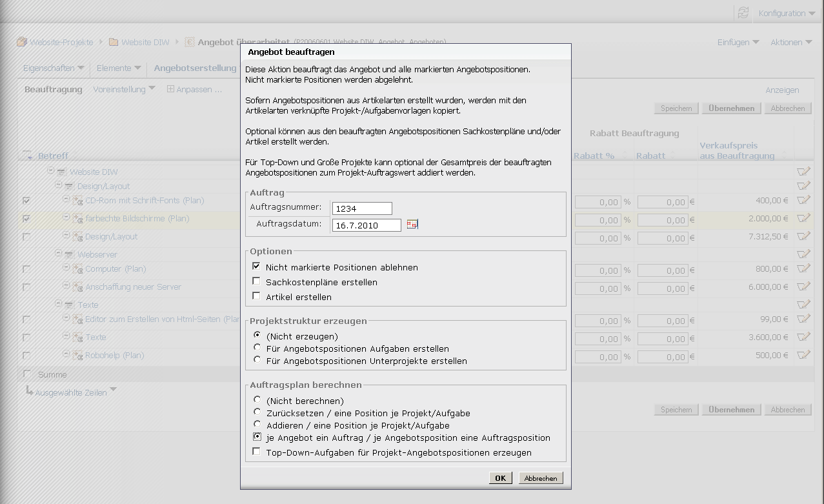The height and width of the screenshot is (504, 824).
Task: Choose Addieren / eine Position je Projekt/Aufgabe
Action: [x=257, y=425]
